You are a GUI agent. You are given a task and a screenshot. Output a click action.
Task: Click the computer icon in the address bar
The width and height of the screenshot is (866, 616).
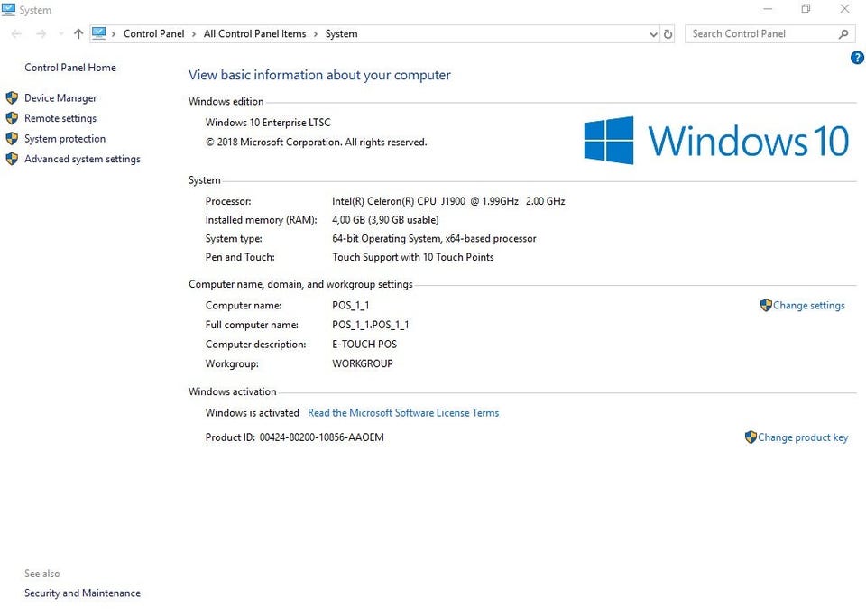coord(99,33)
